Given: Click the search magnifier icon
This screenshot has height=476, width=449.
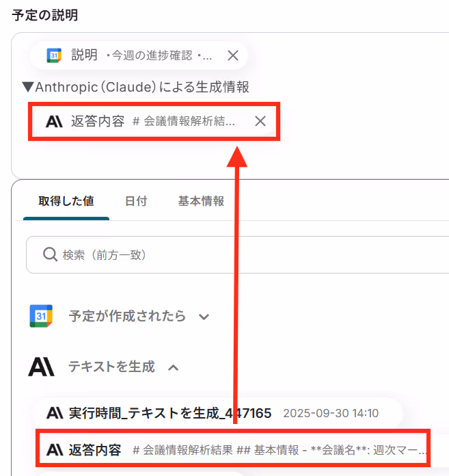Looking at the screenshot, I should (50, 254).
